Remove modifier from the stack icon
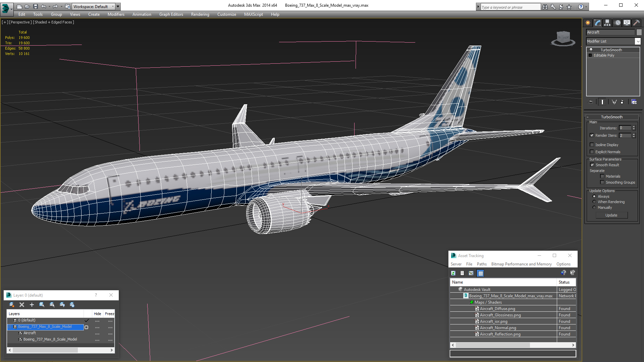644x362 pixels. click(x=622, y=102)
